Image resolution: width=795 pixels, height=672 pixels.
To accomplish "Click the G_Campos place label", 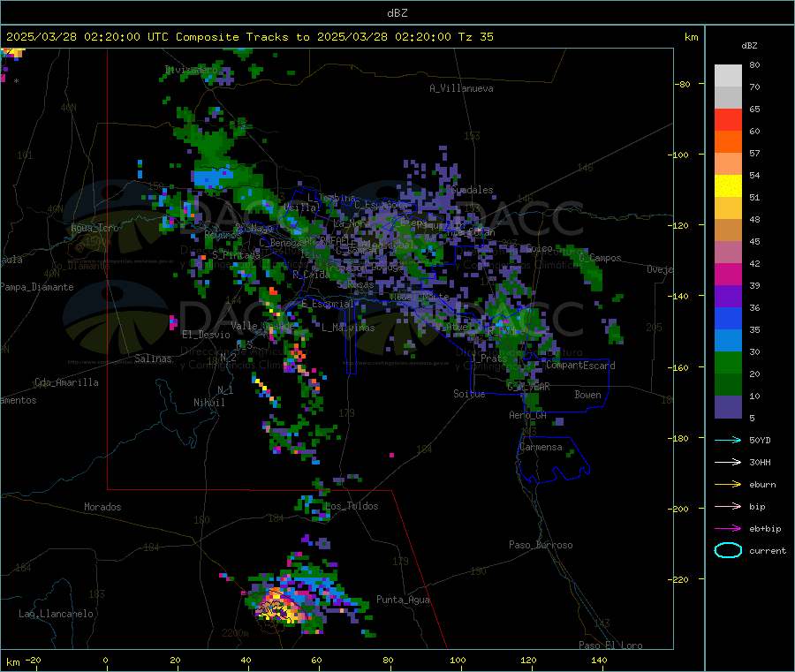I will coord(601,258).
